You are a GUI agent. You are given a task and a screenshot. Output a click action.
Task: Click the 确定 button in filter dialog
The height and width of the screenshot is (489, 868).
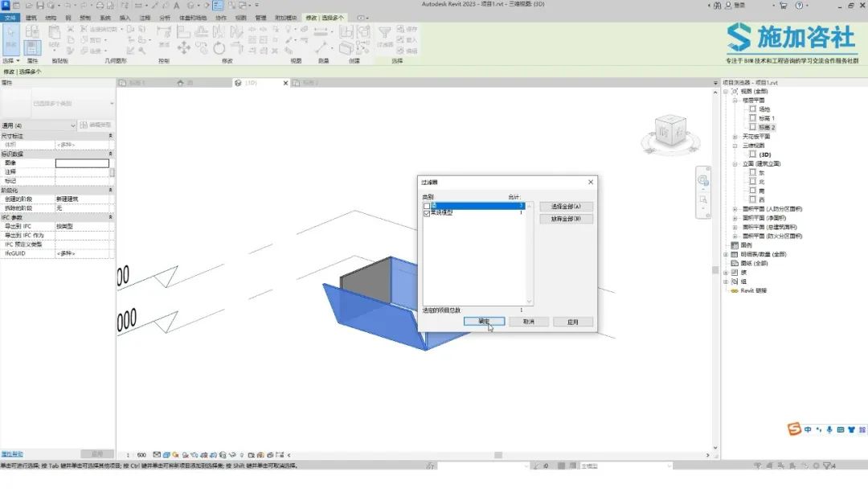click(x=484, y=322)
